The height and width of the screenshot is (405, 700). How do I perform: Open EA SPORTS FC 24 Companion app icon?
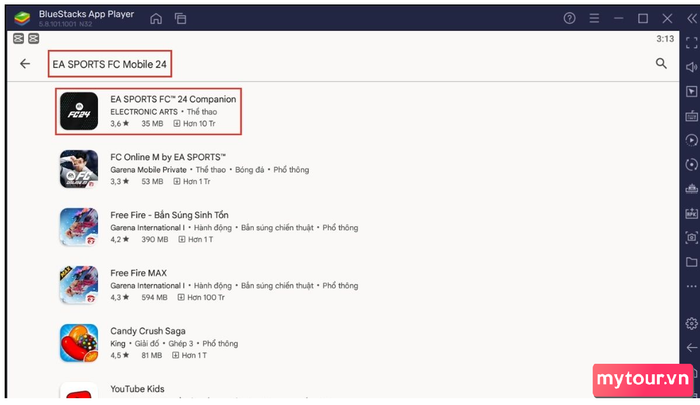[79, 111]
